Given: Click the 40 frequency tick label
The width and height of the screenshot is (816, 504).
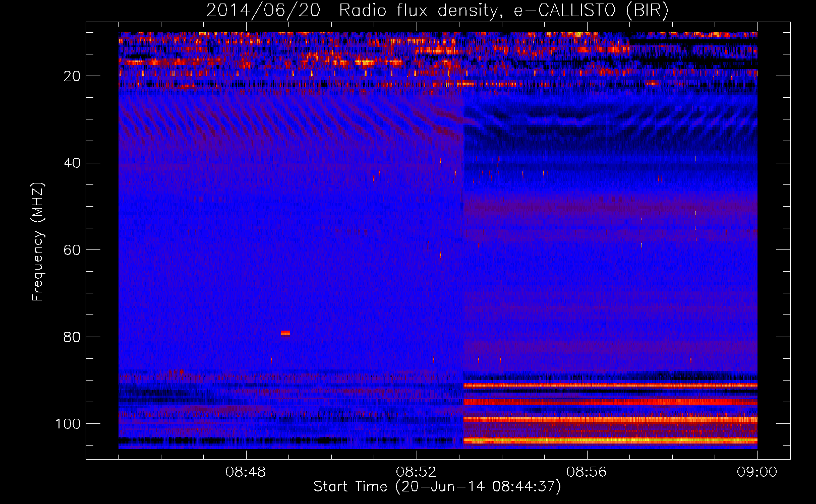Looking at the screenshot, I should click(x=72, y=163).
